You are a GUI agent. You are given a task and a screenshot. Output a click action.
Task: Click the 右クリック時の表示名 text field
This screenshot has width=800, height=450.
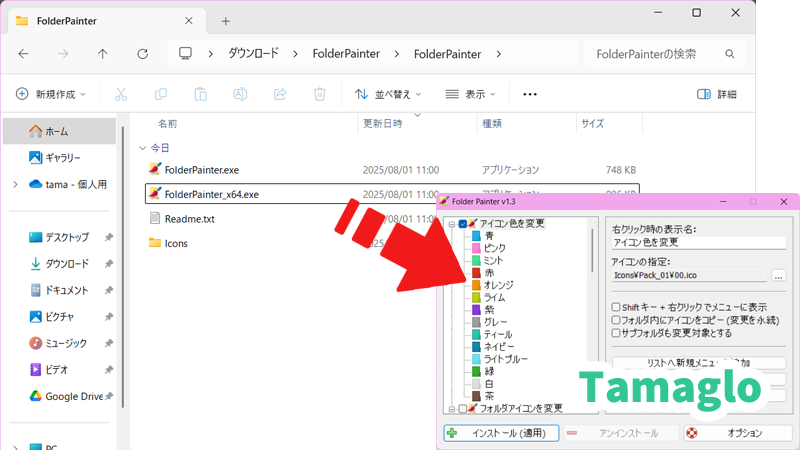click(x=699, y=242)
